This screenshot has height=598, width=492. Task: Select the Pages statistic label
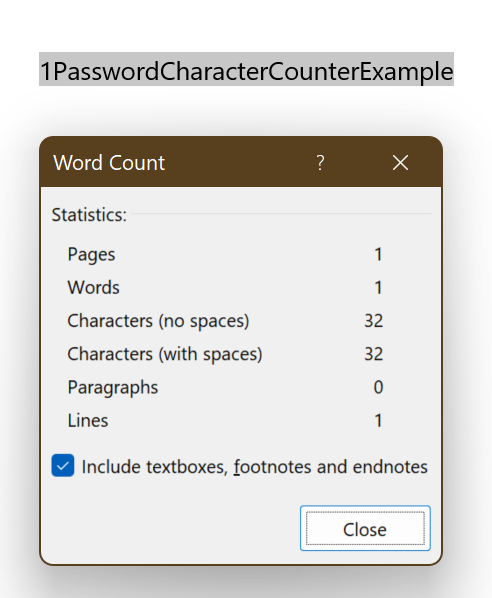[91, 255]
